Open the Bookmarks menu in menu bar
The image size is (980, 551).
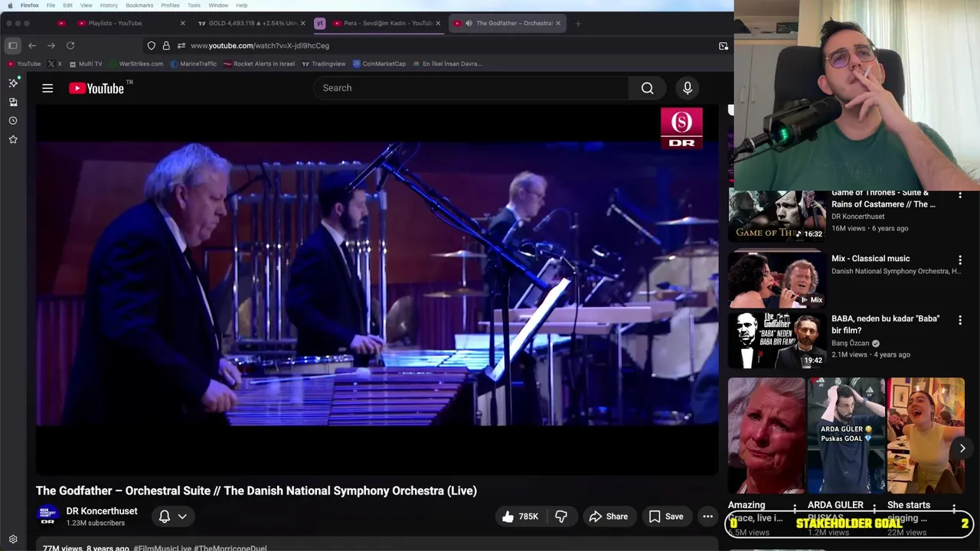pyautogui.click(x=139, y=5)
